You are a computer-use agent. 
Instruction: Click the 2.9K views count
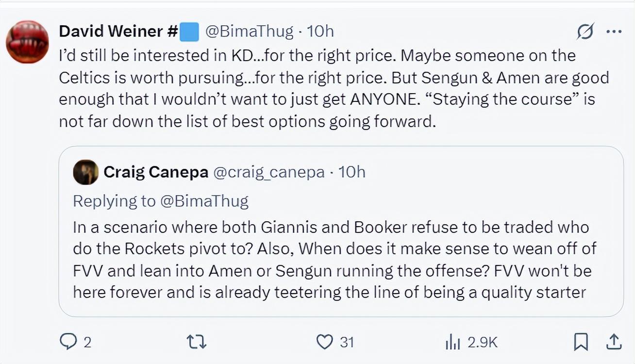[483, 343]
